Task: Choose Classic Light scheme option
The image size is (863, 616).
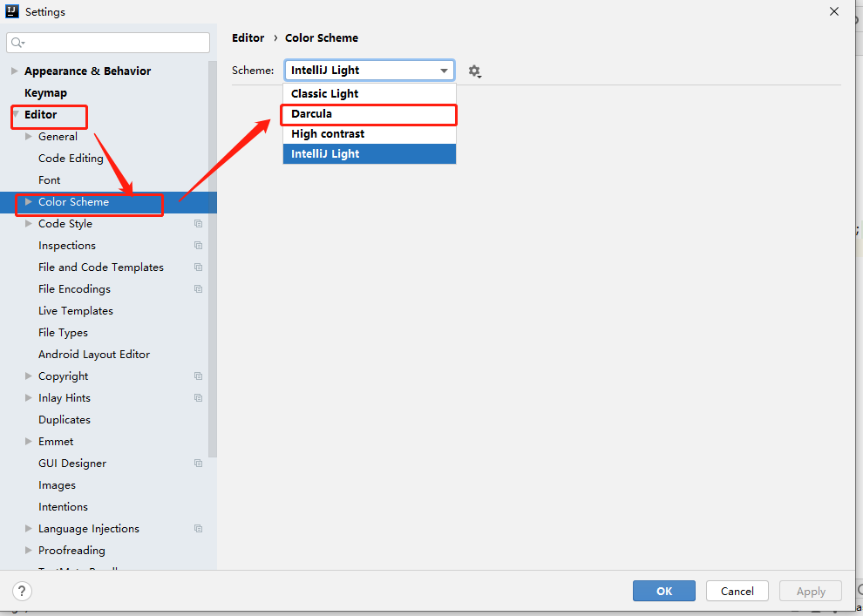Action: pyautogui.click(x=370, y=93)
